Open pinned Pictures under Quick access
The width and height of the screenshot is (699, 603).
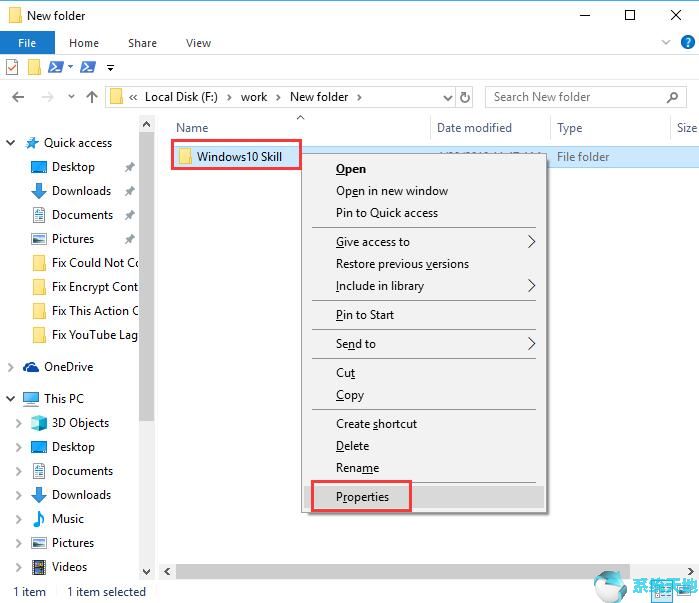(x=73, y=239)
